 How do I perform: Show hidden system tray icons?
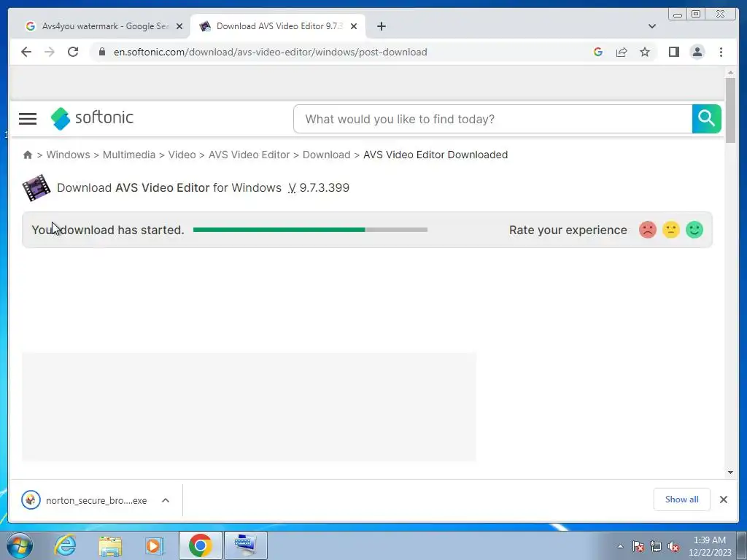pos(620,546)
